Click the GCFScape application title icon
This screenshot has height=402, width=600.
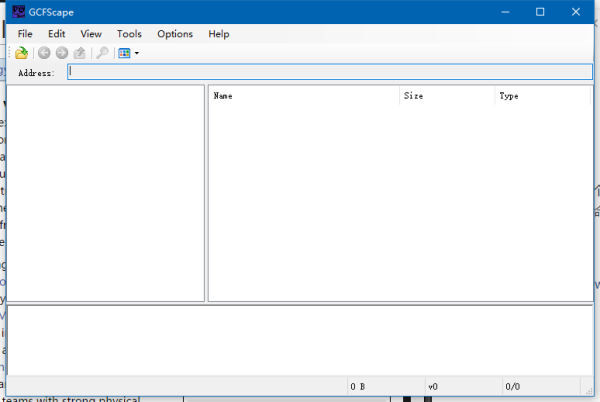point(18,12)
